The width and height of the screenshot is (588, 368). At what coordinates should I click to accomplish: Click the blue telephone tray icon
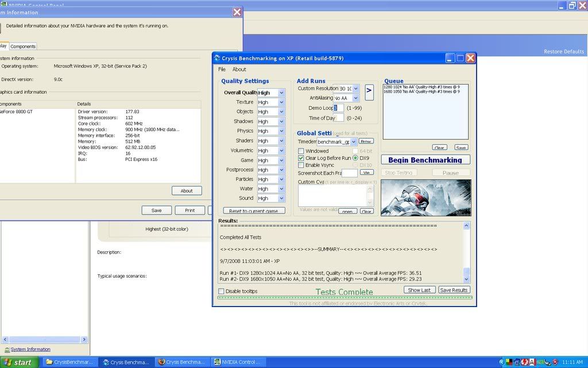517,362
